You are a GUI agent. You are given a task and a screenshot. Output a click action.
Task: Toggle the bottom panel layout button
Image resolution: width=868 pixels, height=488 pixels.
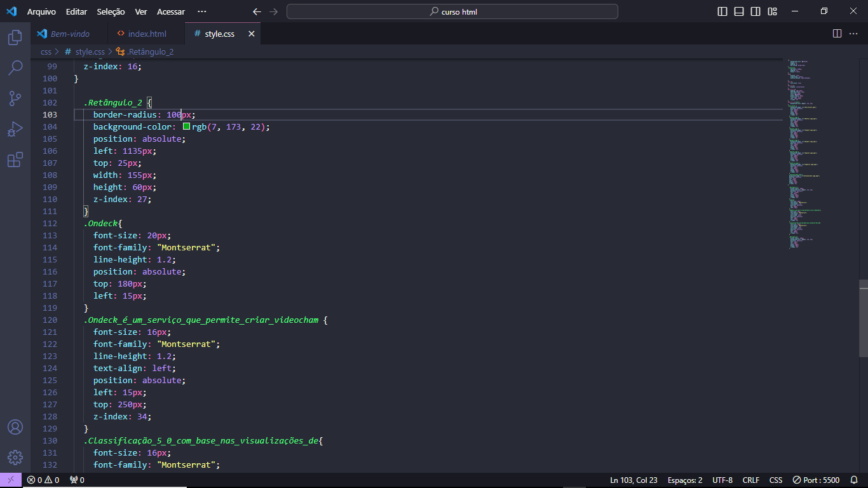(x=739, y=11)
